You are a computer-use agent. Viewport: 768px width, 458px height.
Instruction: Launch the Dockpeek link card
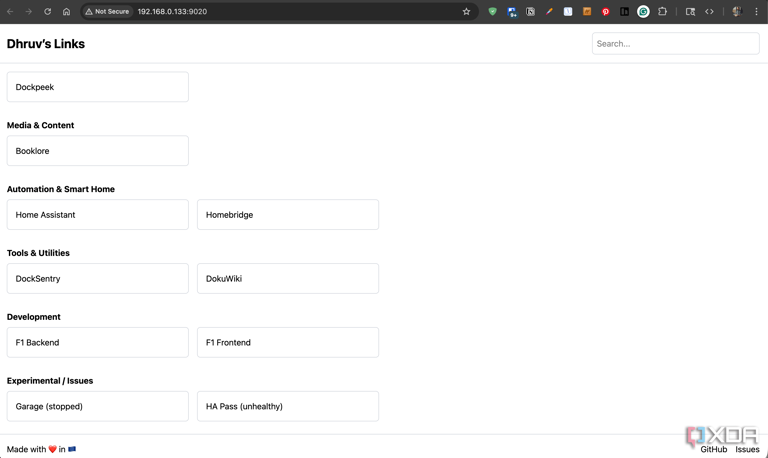pyautogui.click(x=97, y=87)
